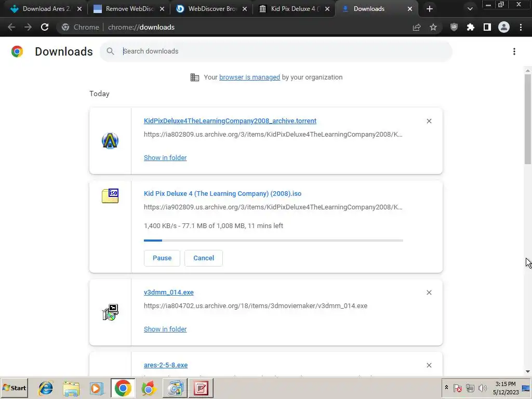Click the share page icon in address bar
The width and height of the screenshot is (532, 399).
click(x=417, y=27)
